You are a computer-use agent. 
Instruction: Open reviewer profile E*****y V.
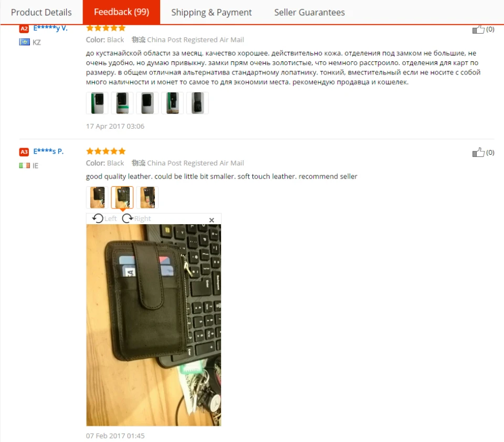(x=50, y=28)
